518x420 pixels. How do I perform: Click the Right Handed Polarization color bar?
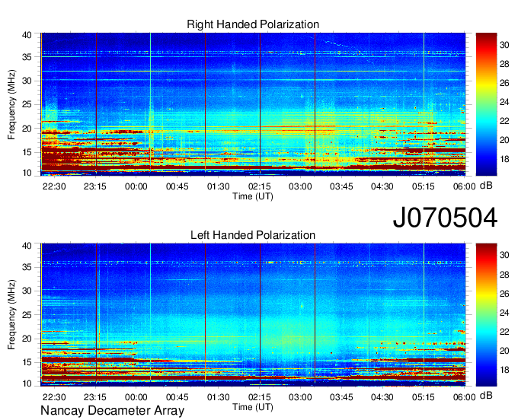coord(486,104)
